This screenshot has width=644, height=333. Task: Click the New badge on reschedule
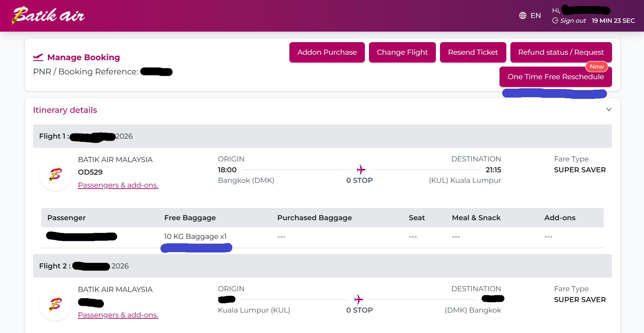pos(596,67)
